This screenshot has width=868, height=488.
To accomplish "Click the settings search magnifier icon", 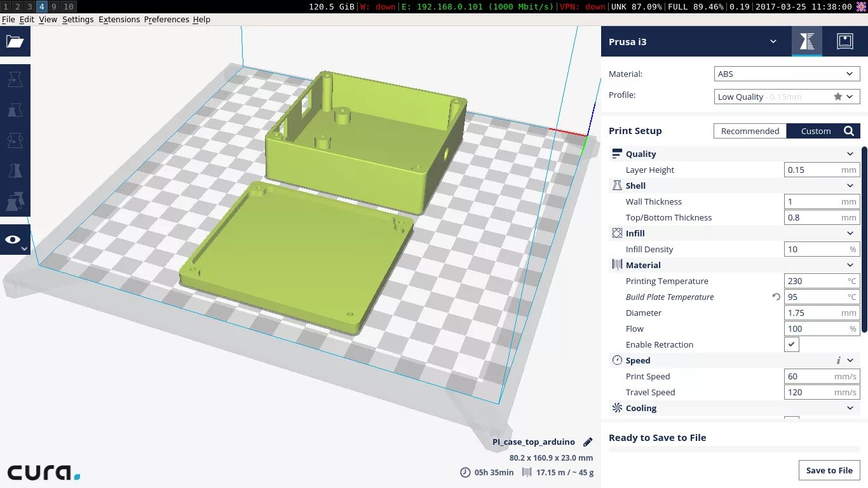I will coord(849,131).
